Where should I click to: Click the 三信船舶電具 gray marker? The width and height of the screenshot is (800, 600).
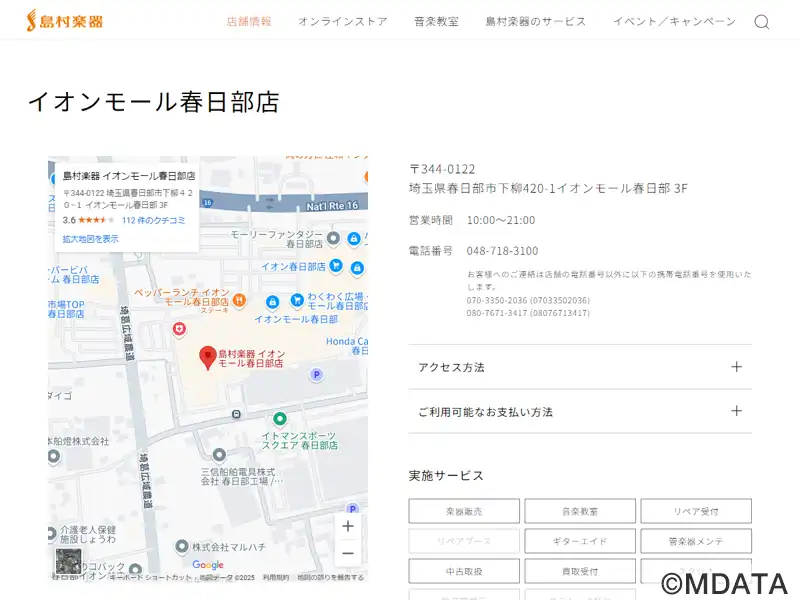[x=219, y=455]
